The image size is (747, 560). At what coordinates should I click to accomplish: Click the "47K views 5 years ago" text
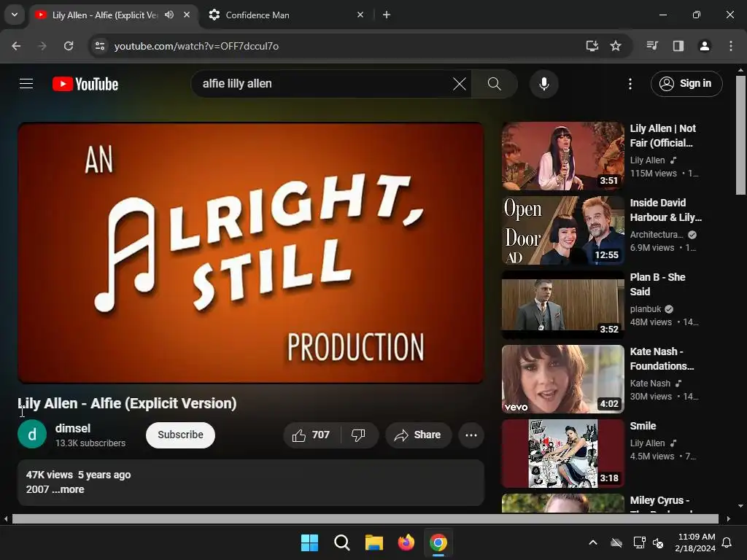(x=78, y=475)
